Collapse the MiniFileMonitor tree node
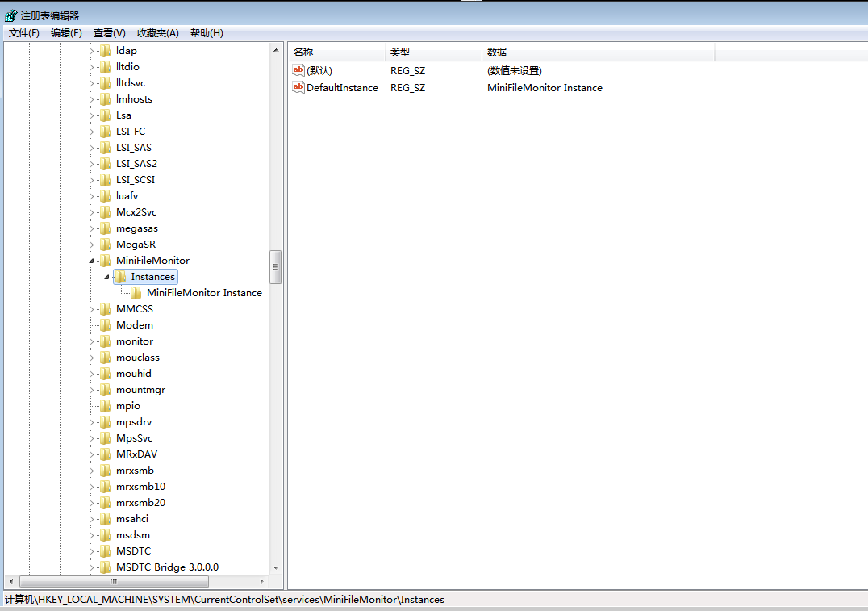 pyautogui.click(x=91, y=261)
